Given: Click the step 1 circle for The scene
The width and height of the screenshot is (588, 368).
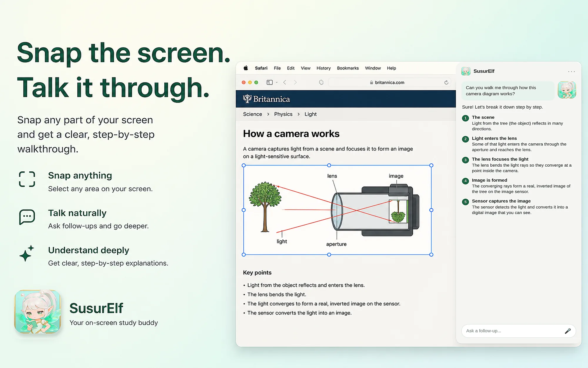Looking at the screenshot, I should pos(465,118).
